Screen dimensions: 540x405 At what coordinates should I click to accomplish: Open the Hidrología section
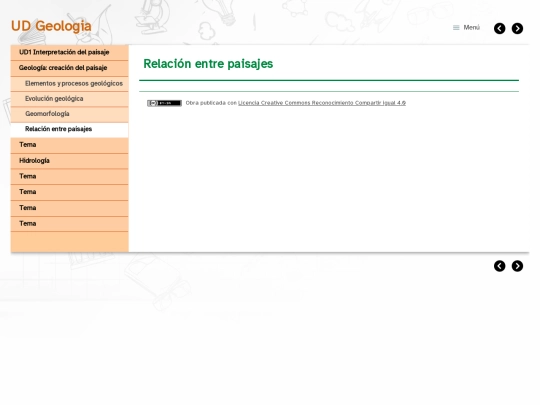pos(70,161)
